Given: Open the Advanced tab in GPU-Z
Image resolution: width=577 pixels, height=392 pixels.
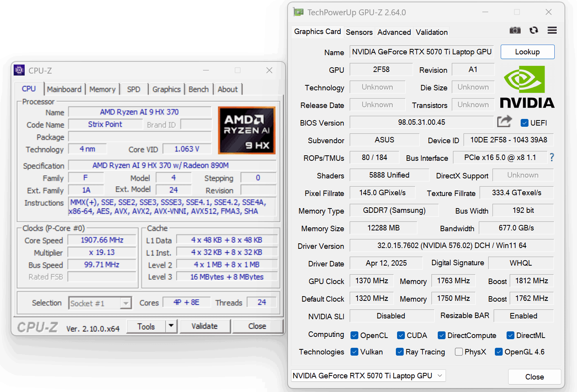Looking at the screenshot, I should 394,32.
